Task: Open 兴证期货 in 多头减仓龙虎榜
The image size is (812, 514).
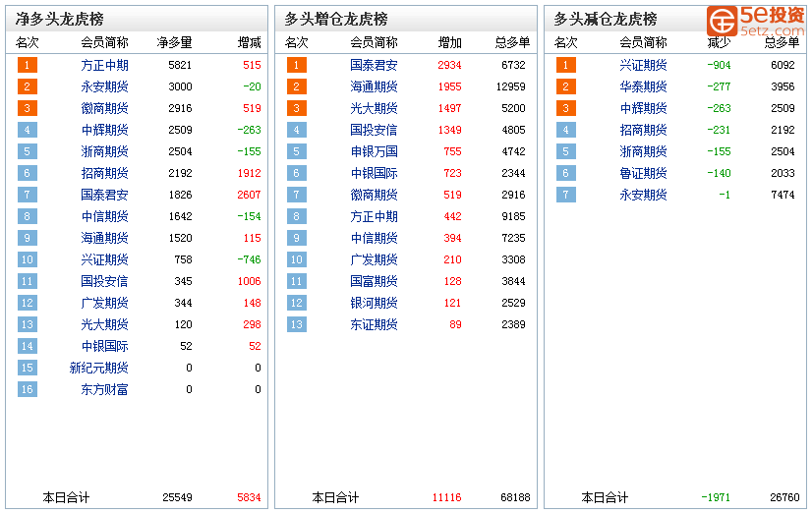Action: pyautogui.click(x=643, y=65)
